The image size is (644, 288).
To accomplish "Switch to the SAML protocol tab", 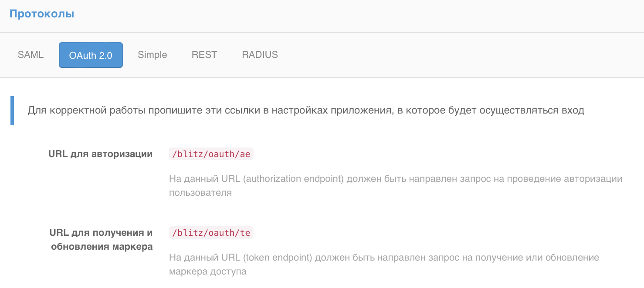I will (x=30, y=54).
